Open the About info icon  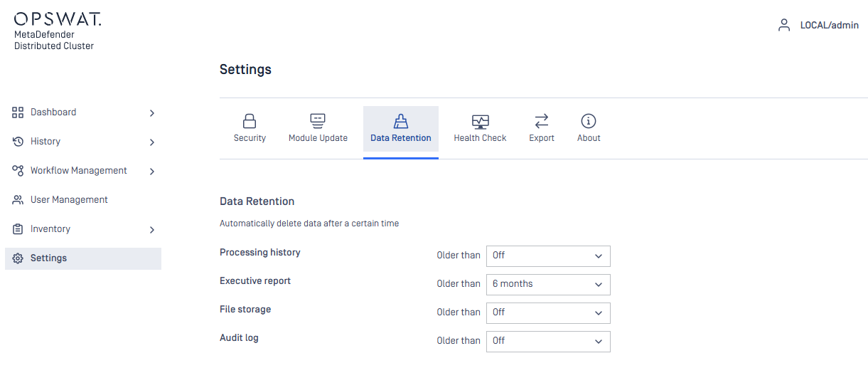(589, 121)
